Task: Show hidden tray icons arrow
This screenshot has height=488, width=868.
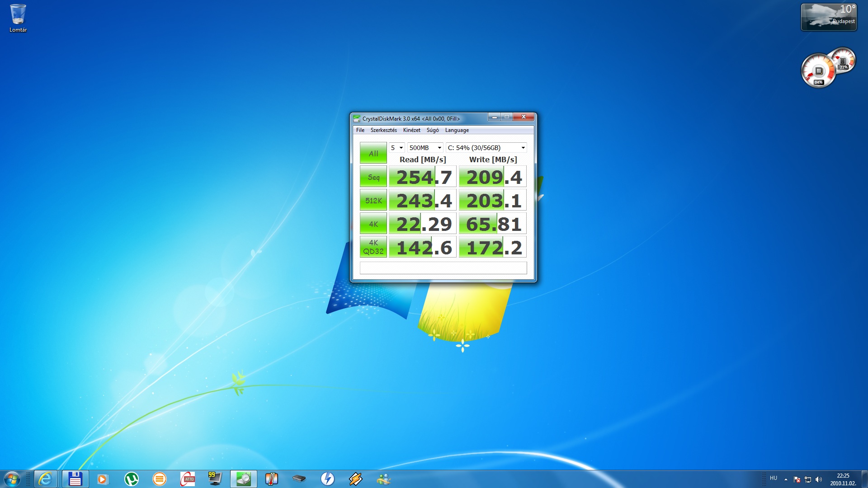Action: [x=786, y=479]
